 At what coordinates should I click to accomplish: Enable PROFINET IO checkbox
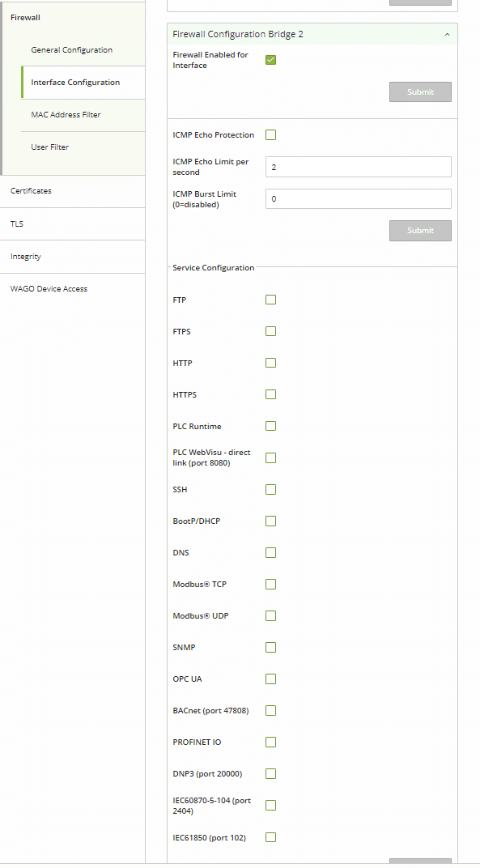pos(270,742)
